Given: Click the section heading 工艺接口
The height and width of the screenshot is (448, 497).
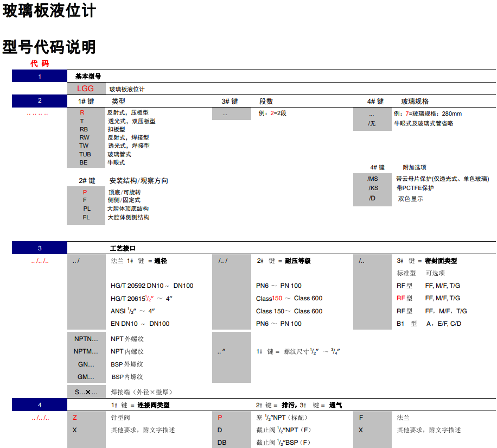Looking at the screenshot, I should (x=123, y=248).
